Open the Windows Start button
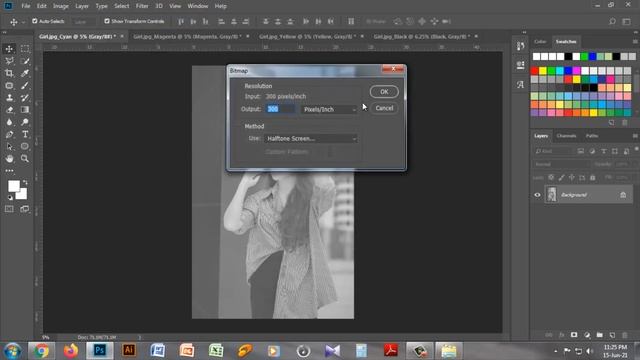 (13, 351)
